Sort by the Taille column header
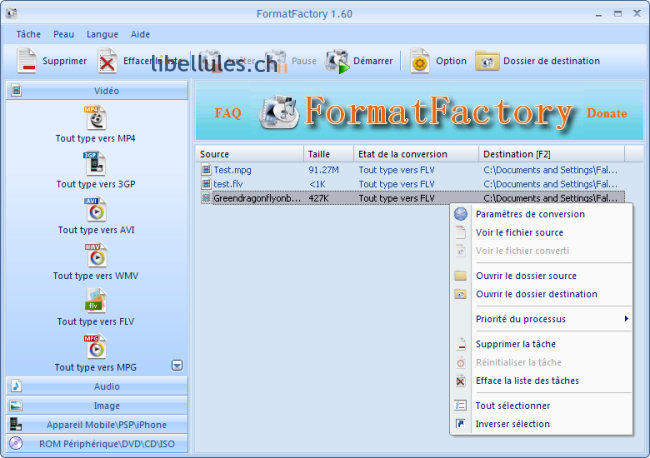650x458 pixels. click(x=328, y=154)
